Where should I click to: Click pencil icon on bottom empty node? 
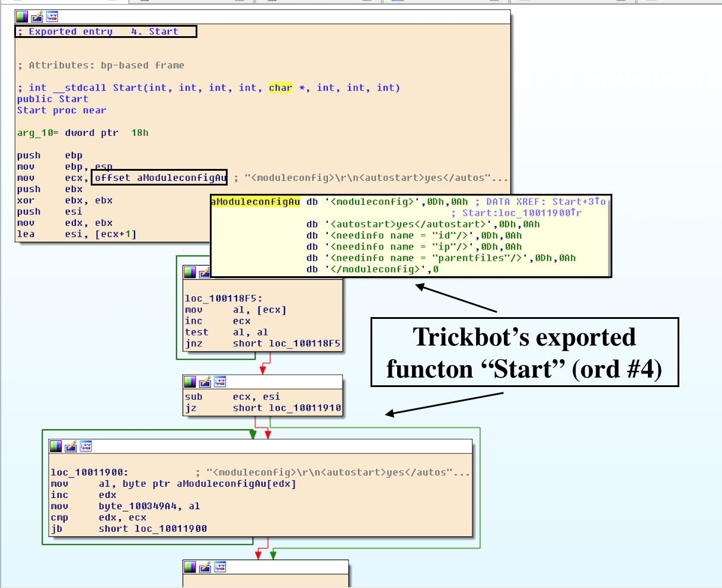[205, 567]
